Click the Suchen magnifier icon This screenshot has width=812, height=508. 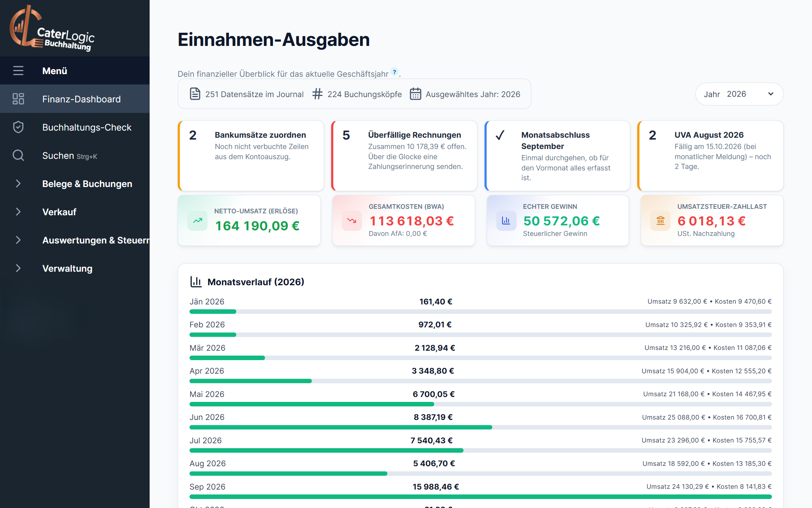click(x=18, y=155)
